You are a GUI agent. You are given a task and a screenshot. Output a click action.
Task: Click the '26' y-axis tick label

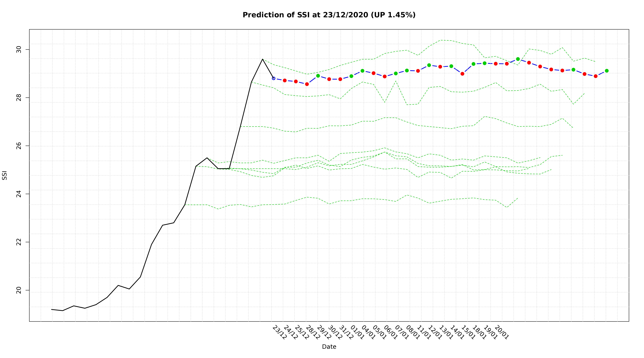point(19,146)
